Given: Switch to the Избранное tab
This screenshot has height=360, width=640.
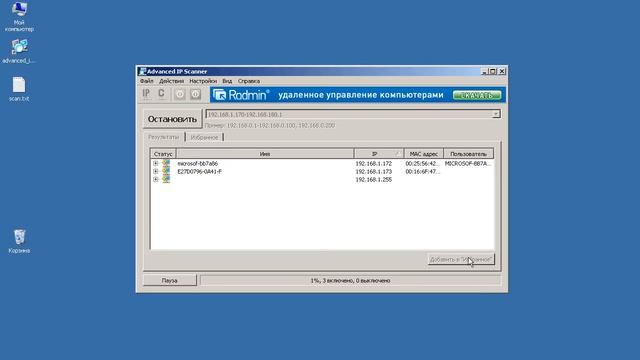Looking at the screenshot, I should 204,137.
